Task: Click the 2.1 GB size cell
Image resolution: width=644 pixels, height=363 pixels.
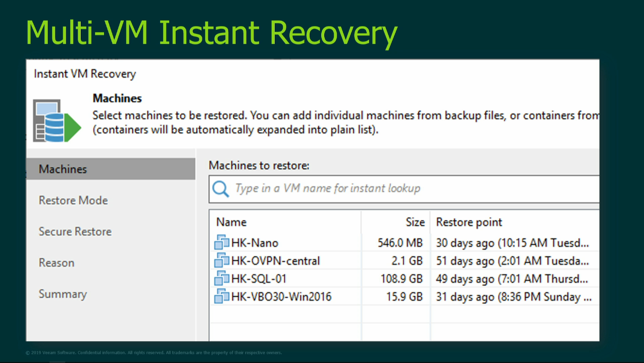Action: tap(407, 261)
